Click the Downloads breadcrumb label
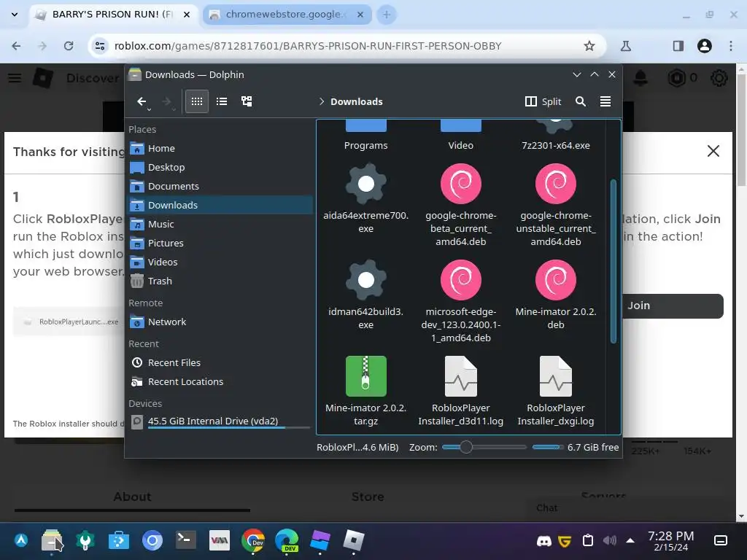This screenshot has width=747, height=560. click(356, 101)
